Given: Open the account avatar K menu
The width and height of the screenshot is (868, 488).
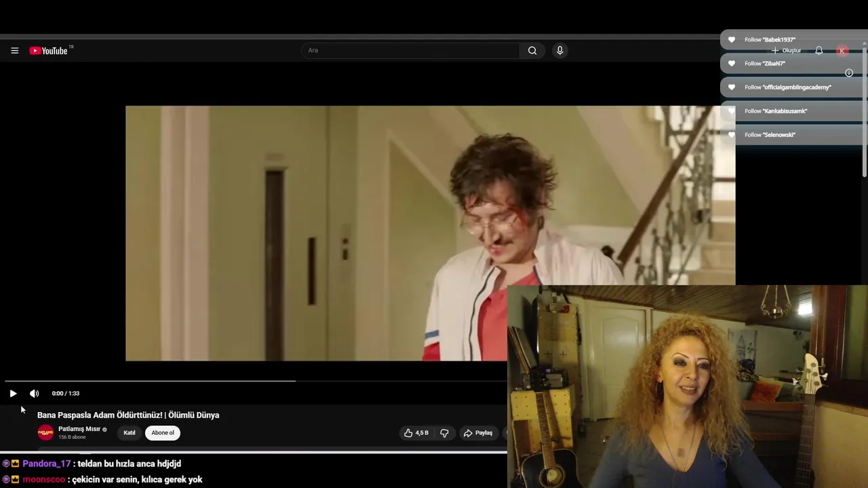Looking at the screenshot, I should coord(842,51).
